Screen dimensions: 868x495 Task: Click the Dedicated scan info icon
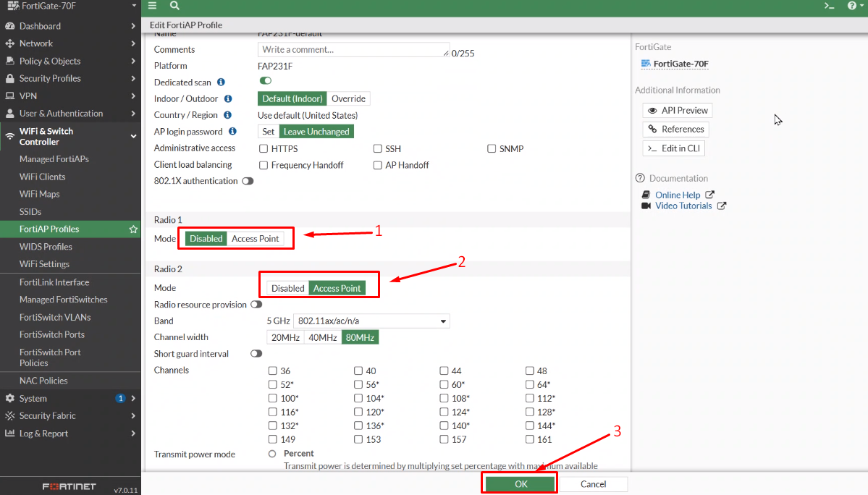221,82
